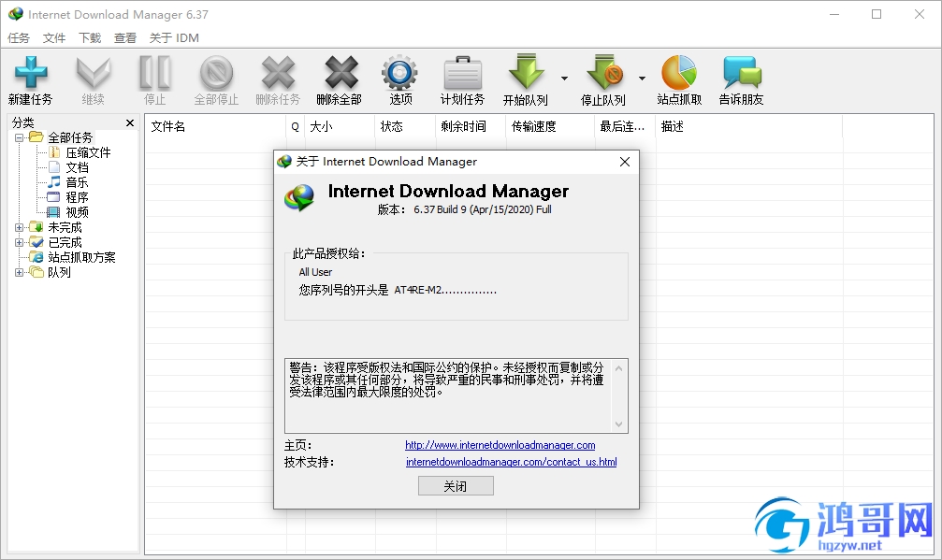Select 文档 category
This screenshot has width=942, height=560.
point(77,167)
